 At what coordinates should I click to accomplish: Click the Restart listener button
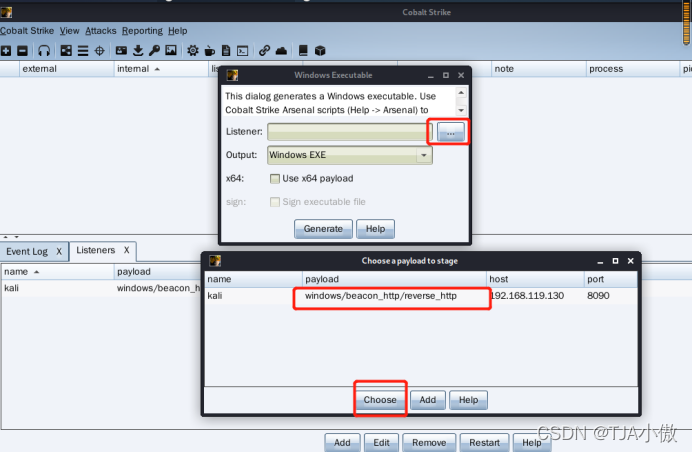point(484,443)
